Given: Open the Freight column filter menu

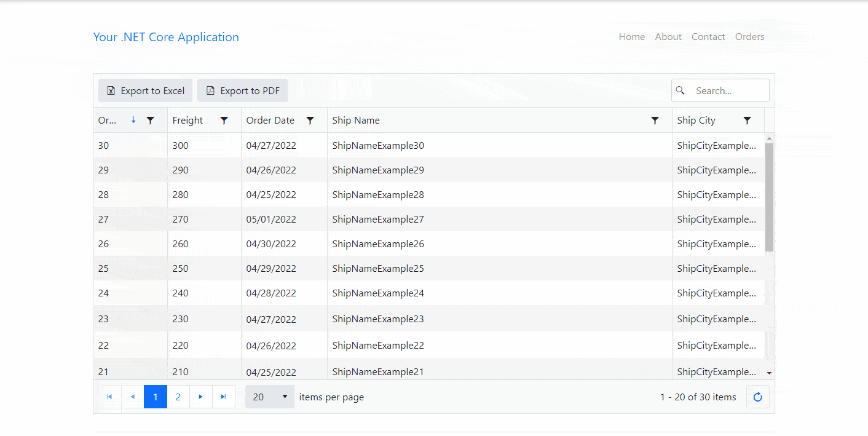Looking at the screenshot, I should tap(224, 120).
